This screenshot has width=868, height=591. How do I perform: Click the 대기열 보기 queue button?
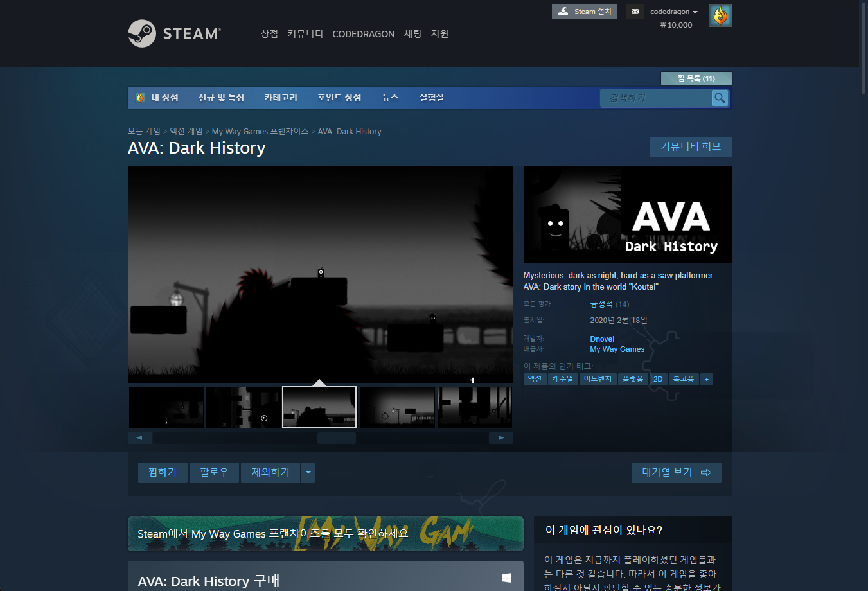coord(677,472)
